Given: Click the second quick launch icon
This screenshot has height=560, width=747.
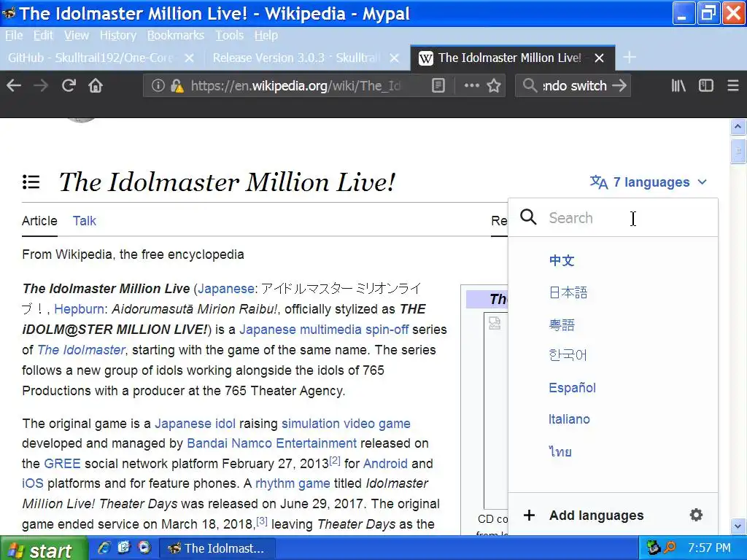Looking at the screenshot, I should 124,548.
